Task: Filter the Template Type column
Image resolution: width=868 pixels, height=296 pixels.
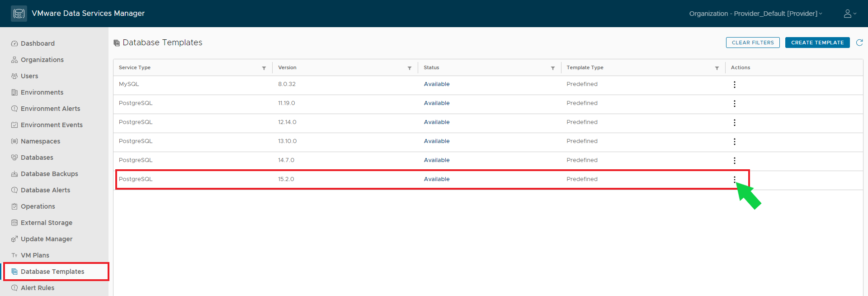Action: [717, 68]
